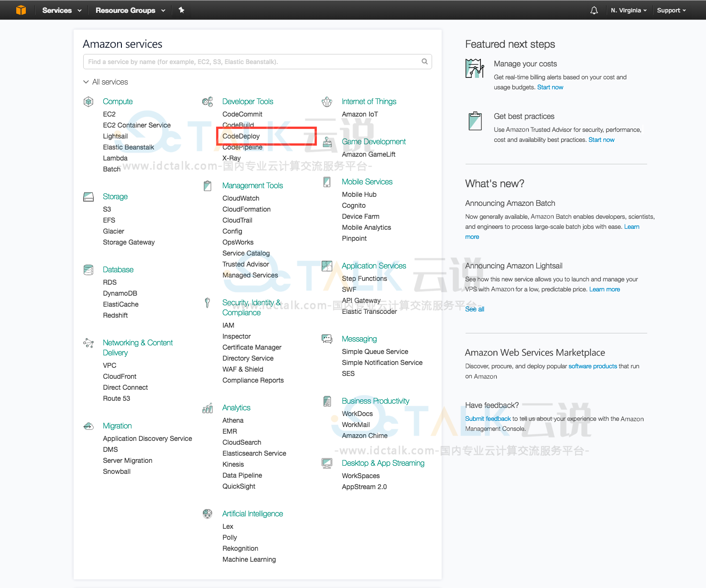
Task: Open the Lambda service
Action: pyautogui.click(x=115, y=158)
